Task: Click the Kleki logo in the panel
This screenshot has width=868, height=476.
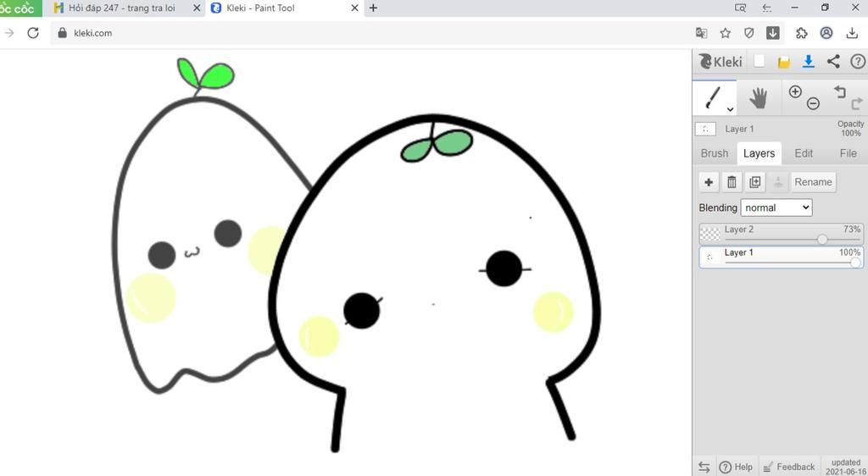Action: point(721,61)
